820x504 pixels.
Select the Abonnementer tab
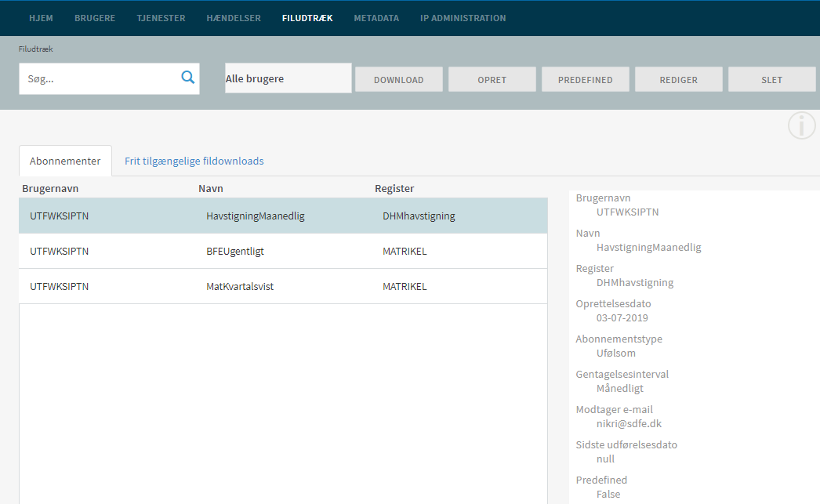pos(65,161)
